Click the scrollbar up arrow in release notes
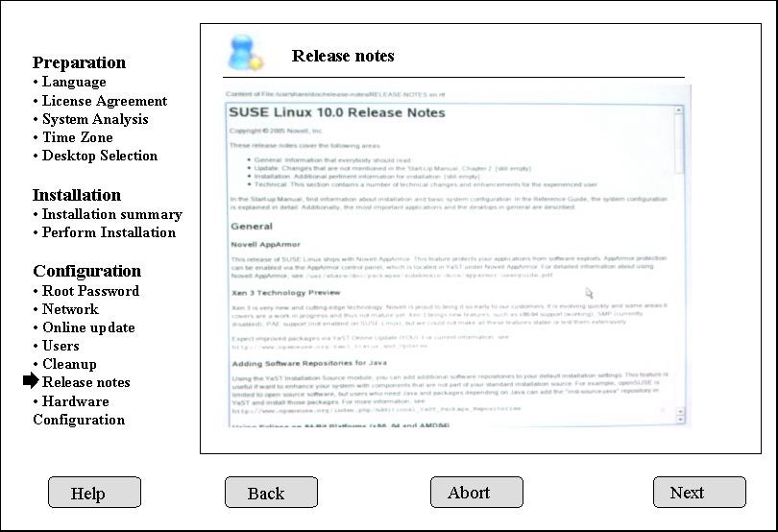Screen dimensions: 778x532 click(x=679, y=110)
